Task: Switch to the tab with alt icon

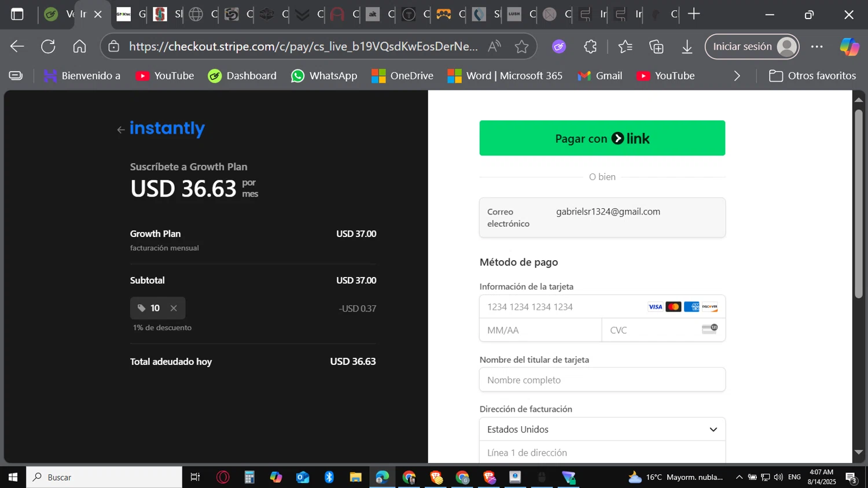Action: 373,14
